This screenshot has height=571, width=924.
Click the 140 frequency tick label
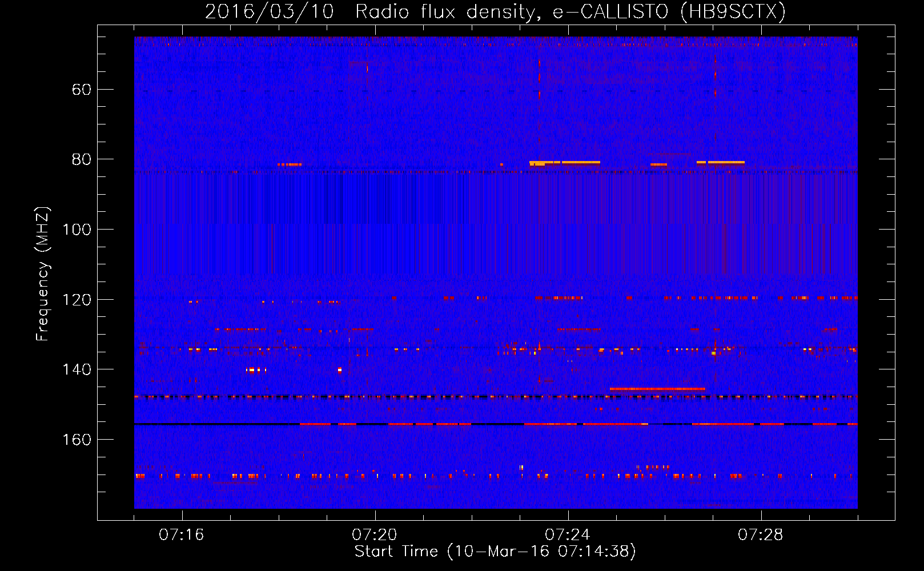[x=77, y=369]
